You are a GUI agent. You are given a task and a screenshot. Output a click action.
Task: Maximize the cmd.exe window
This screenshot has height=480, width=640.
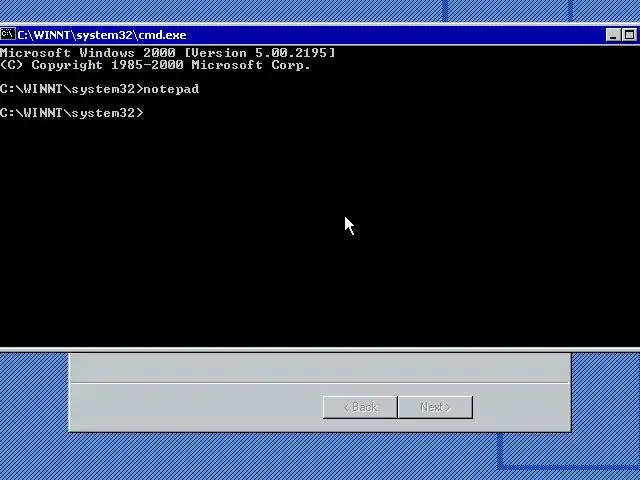pyautogui.click(x=629, y=35)
